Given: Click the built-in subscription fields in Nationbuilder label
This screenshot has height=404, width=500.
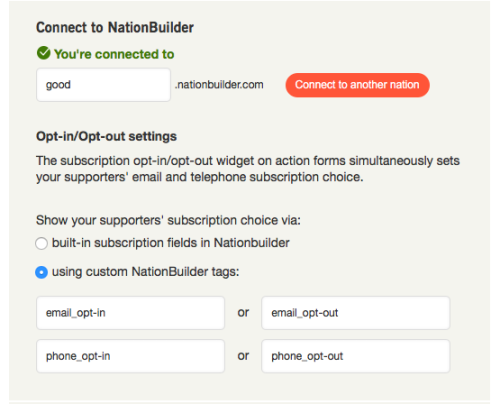Looking at the screenshot, I should [171, 243].
